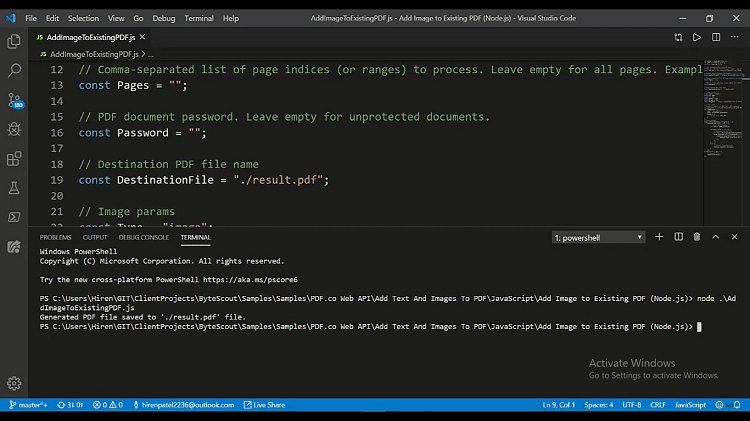Maximize terminal panel with up chevron

click(716, 237)
